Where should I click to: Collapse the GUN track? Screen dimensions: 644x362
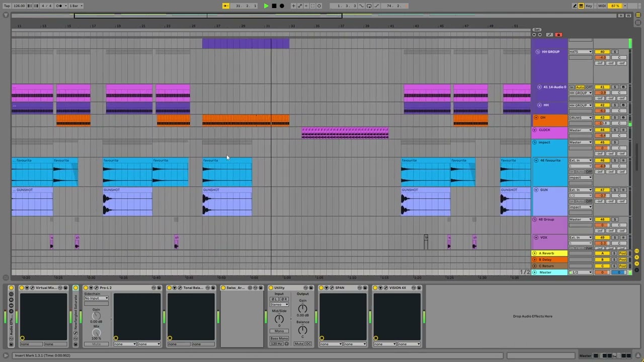click(x=536, y=190)
